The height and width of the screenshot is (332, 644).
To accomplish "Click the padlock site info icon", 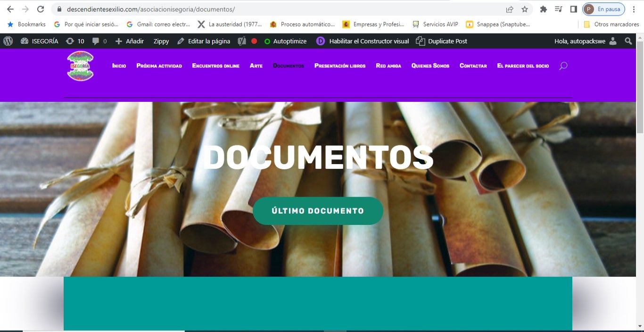I will point(59,9).
